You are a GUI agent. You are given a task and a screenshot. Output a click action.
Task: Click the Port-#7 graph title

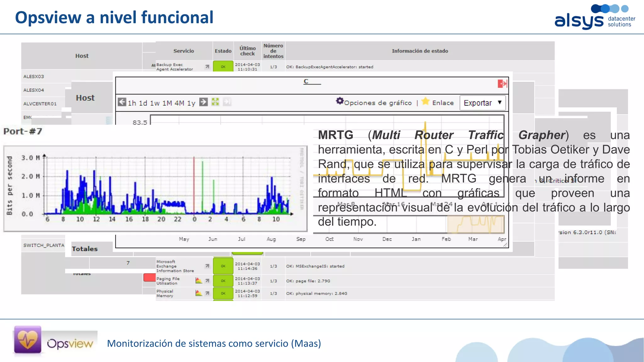coord(23,131)
